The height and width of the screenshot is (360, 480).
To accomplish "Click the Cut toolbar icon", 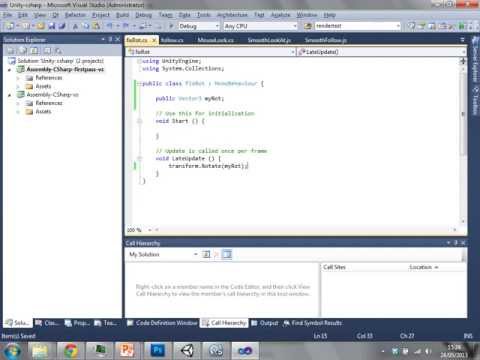I will tap(75, 26).
